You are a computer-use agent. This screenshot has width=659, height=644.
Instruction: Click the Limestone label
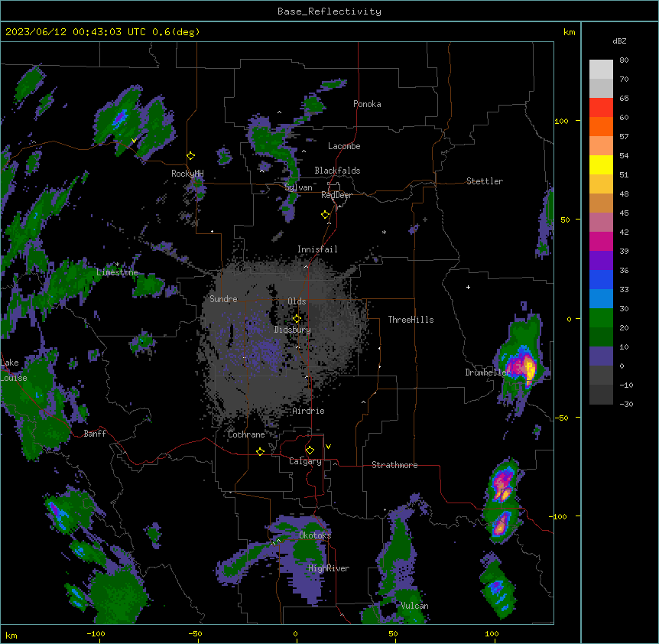(x=117, y=272)
